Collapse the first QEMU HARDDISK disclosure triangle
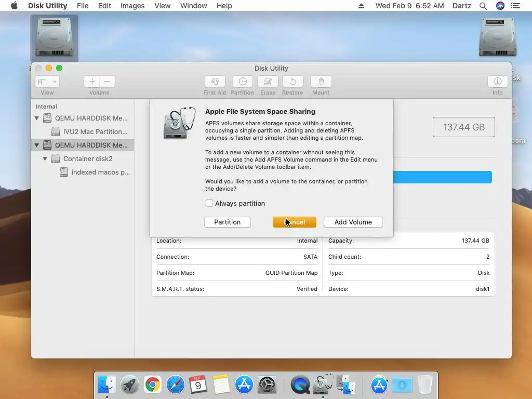This screenshot has height=399, width=532. point(37,118)
